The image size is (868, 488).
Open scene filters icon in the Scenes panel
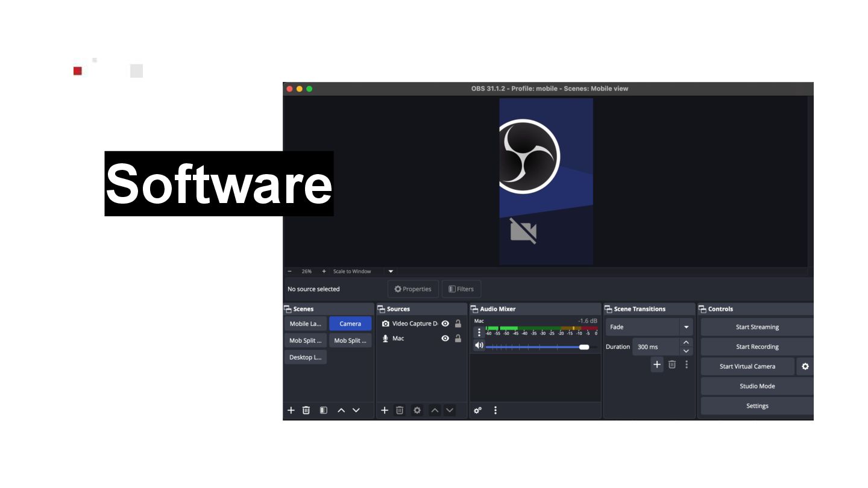pos(324,410)
